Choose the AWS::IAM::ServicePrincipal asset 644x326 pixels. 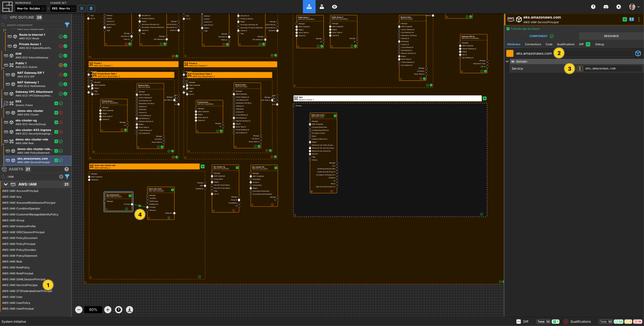pos(20,285)
